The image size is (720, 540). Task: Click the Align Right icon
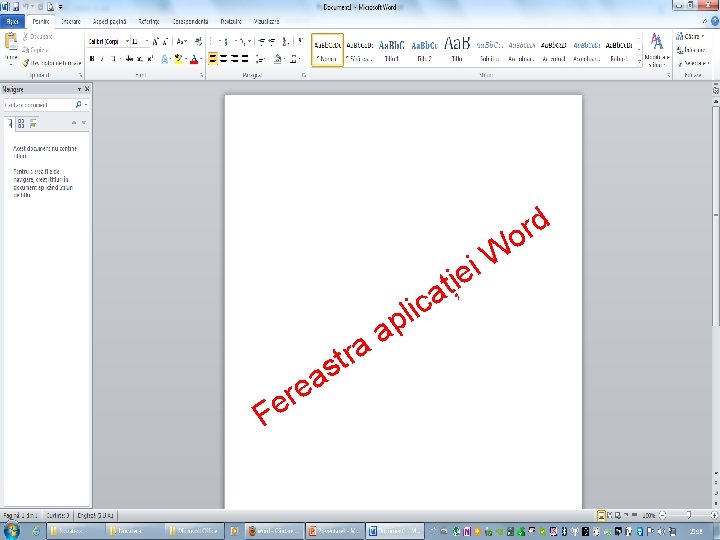pos(234,59)
